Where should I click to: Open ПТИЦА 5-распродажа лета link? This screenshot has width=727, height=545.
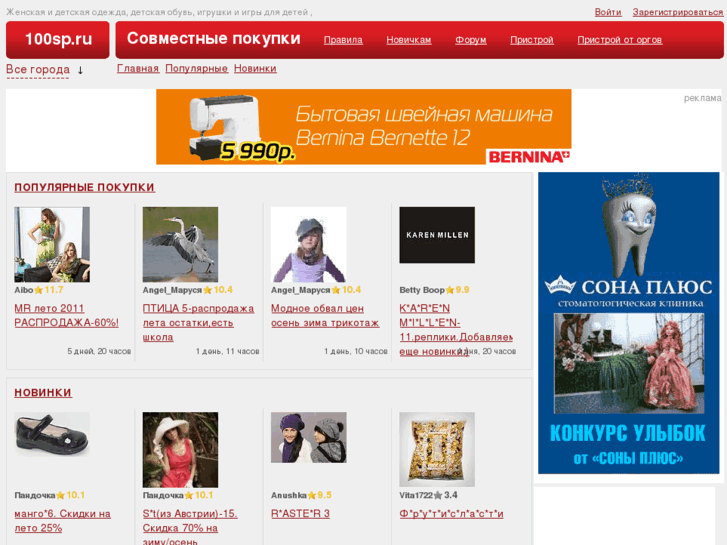pos(198,323)
